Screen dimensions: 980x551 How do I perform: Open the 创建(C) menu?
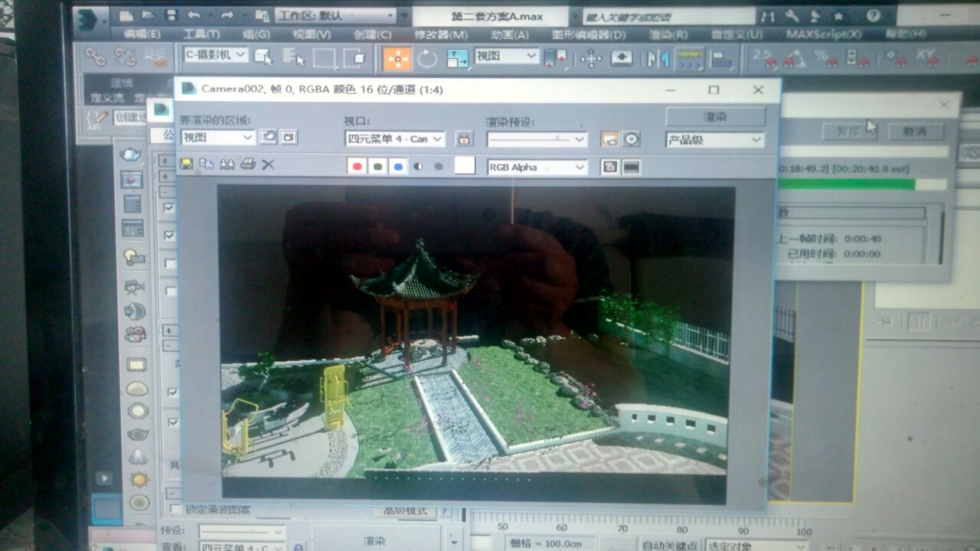[x=373, y=34]
